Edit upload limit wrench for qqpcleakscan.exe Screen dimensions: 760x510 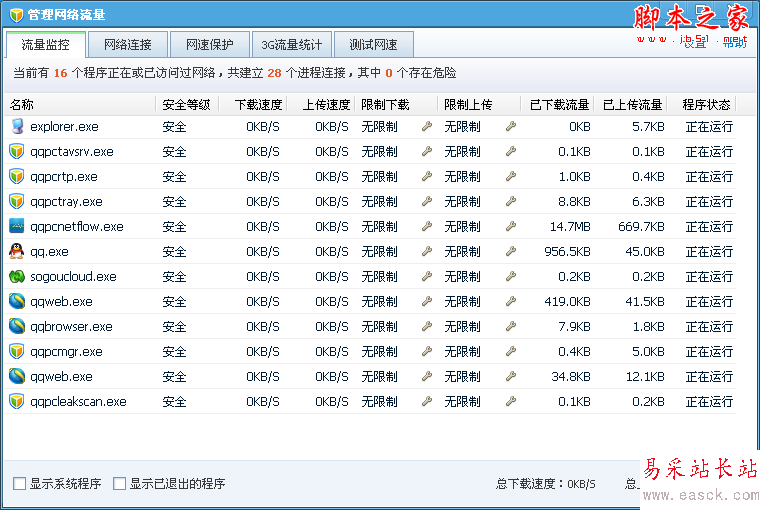click(x=510, y=401)
